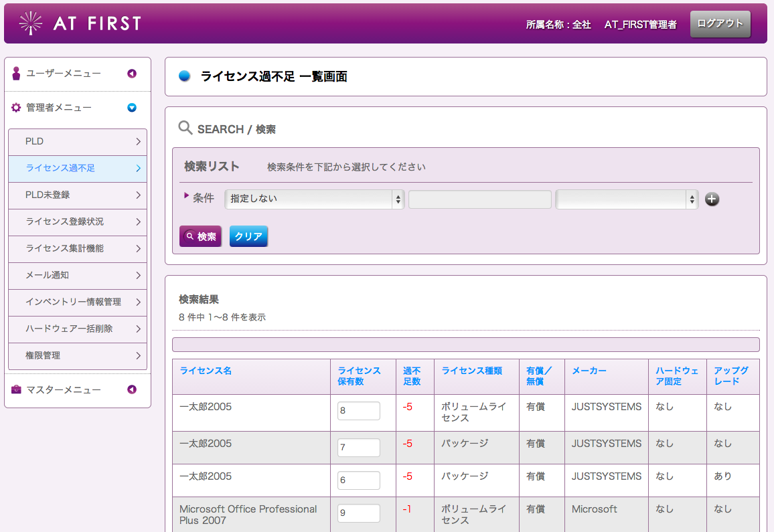The image size is (774, 532).
Task: Sort by ライセンス種類 column header
Action: click(x=471, y=371)
